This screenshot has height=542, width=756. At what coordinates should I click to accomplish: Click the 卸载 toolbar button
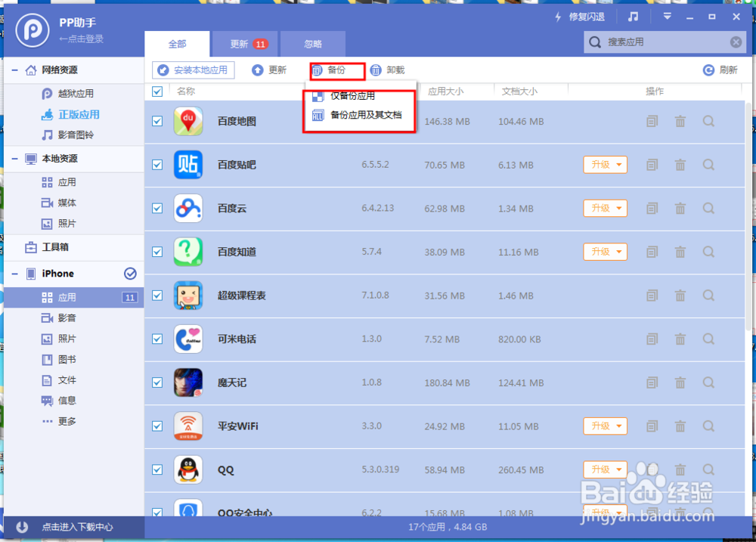click(x=388, y=70)
